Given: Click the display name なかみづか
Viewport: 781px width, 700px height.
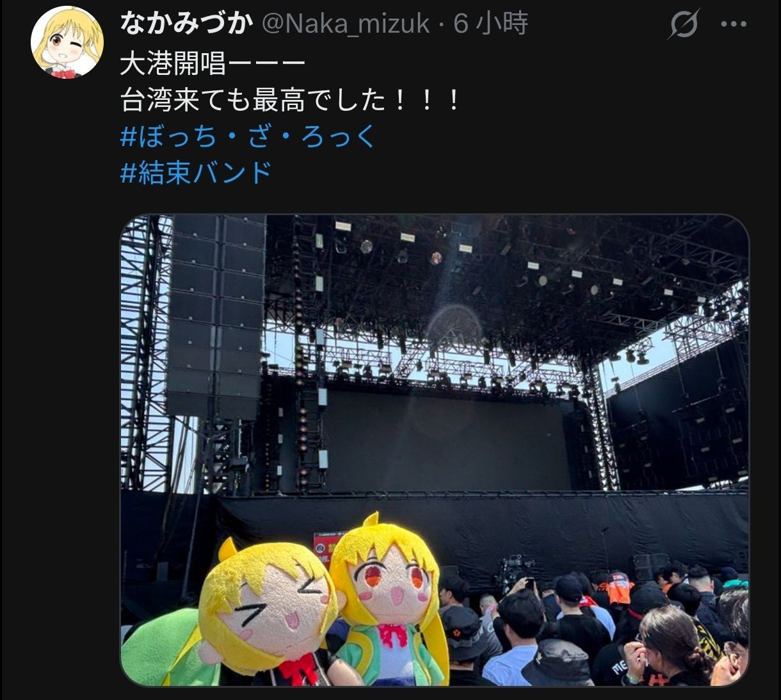Looking at the screenshot, I should (x=186, y=24).
